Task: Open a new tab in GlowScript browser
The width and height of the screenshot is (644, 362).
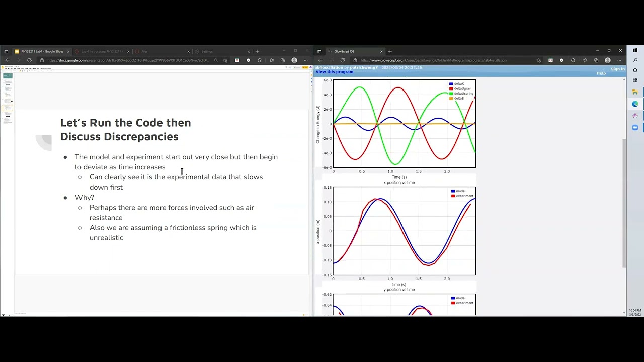Action: 390,51
